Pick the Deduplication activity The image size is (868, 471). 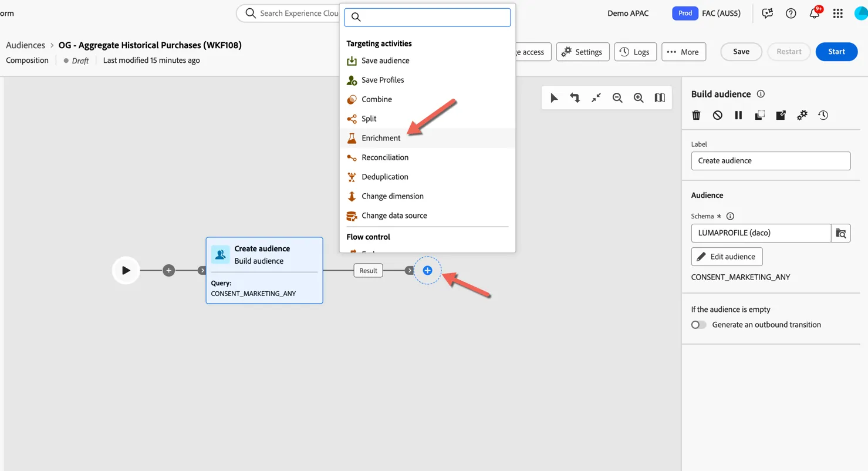(427, 177)
